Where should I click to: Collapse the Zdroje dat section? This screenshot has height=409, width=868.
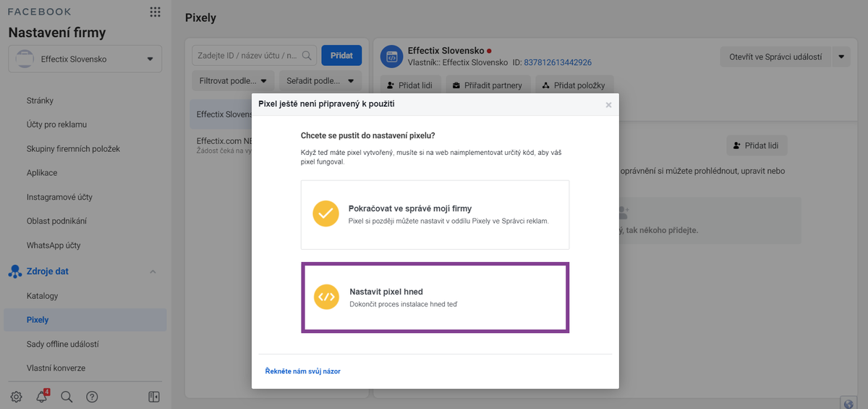coord(153,271)
